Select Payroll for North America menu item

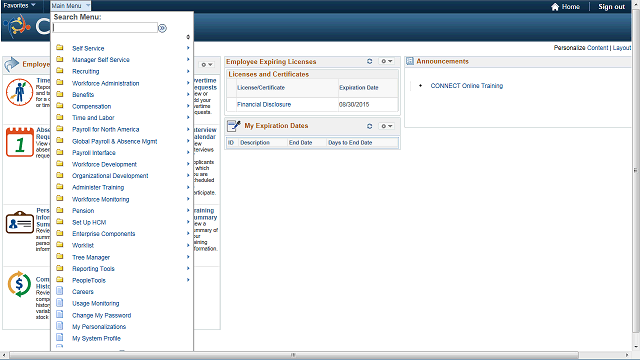[106, 129]
